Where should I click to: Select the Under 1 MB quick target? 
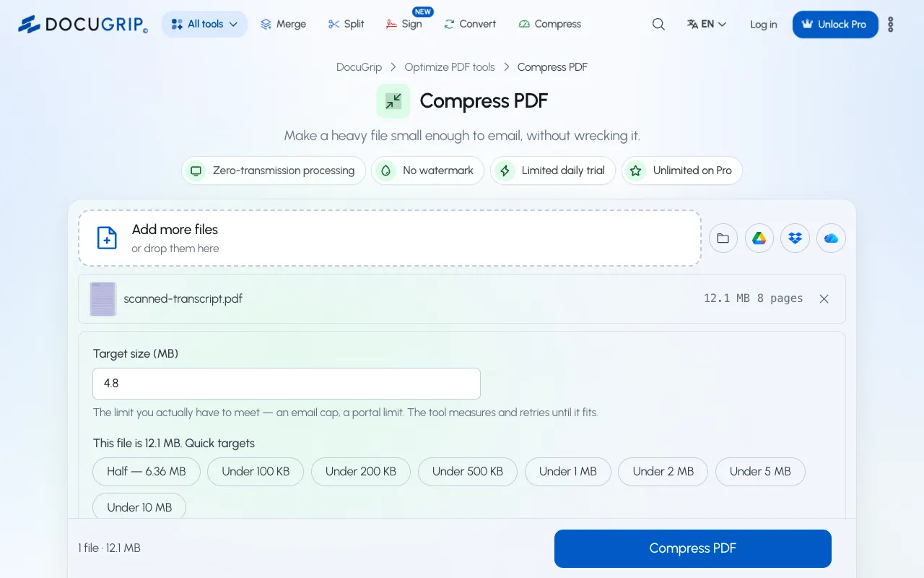(x=568, y=472)
